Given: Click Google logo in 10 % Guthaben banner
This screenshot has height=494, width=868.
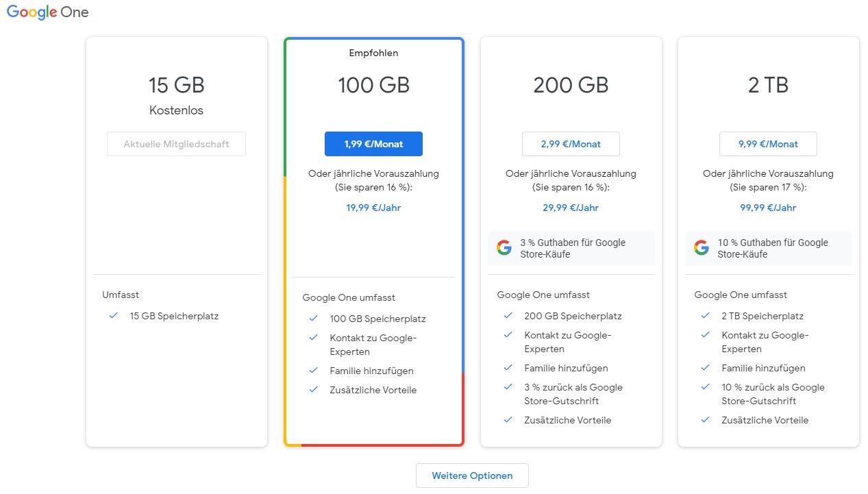Looking at the screenshot, I should [701, 248].
